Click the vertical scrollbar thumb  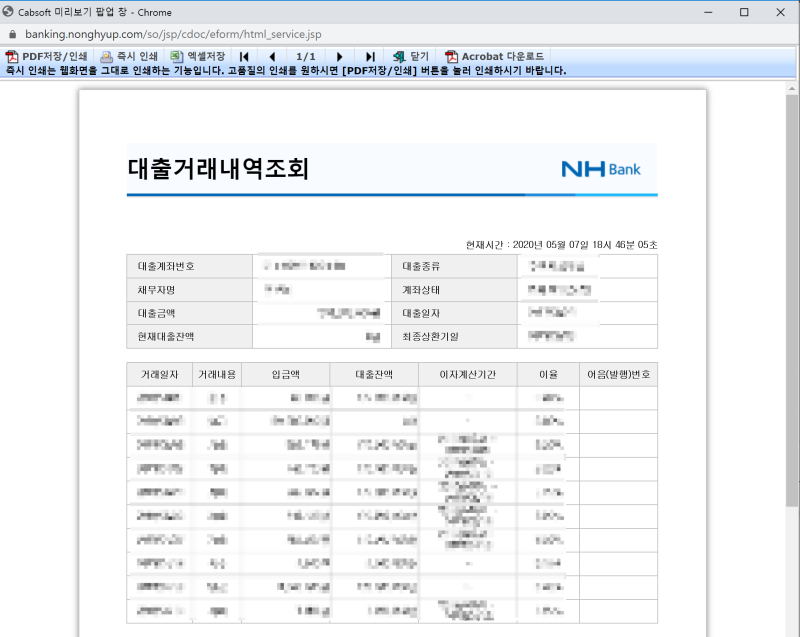tap(792, 301)
